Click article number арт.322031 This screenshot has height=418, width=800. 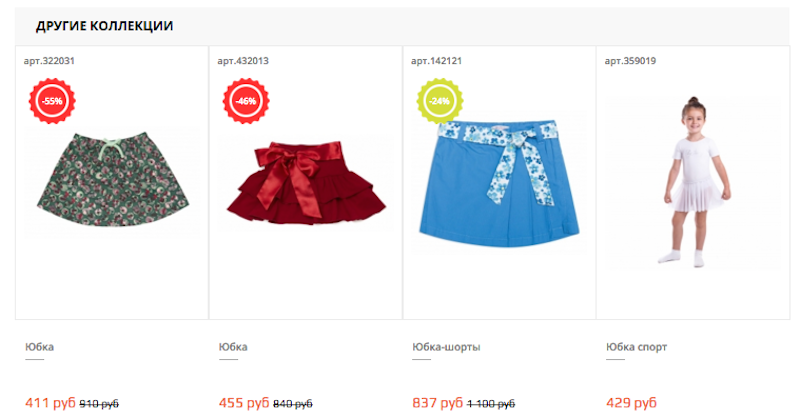pos(49,61)
